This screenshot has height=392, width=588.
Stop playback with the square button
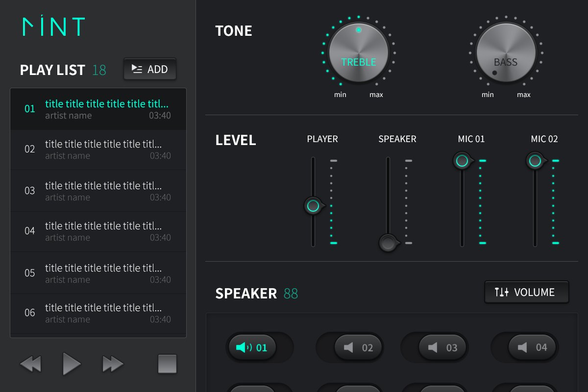pos(167,364)
